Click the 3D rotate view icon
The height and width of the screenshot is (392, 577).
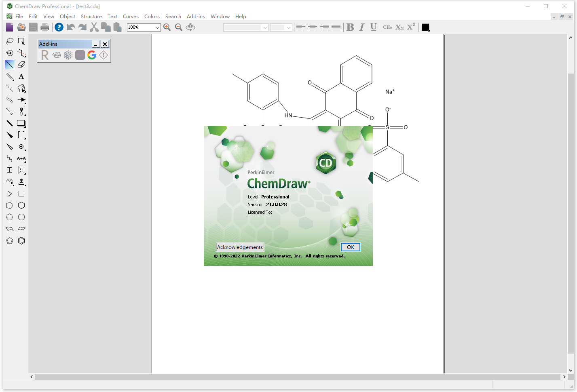pos(190,27)
